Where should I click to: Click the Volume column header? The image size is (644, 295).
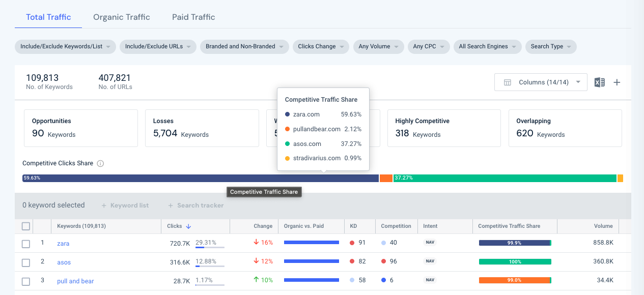point(603,226)
